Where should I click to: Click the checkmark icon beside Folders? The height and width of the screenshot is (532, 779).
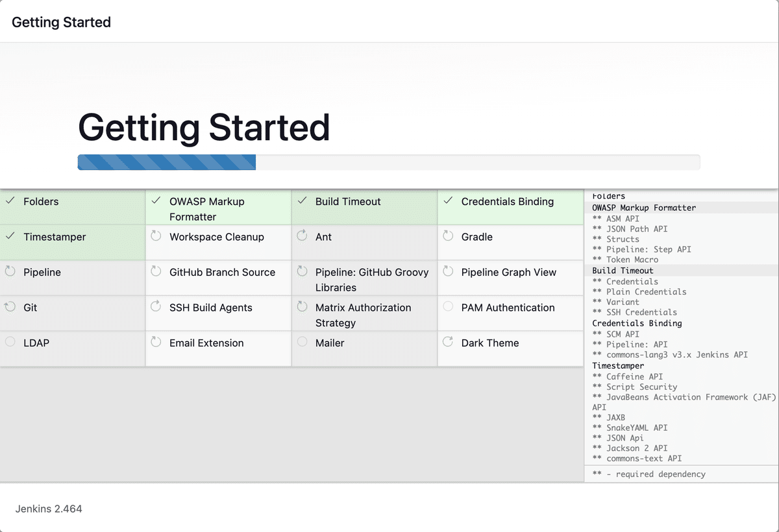pos(10,200)
